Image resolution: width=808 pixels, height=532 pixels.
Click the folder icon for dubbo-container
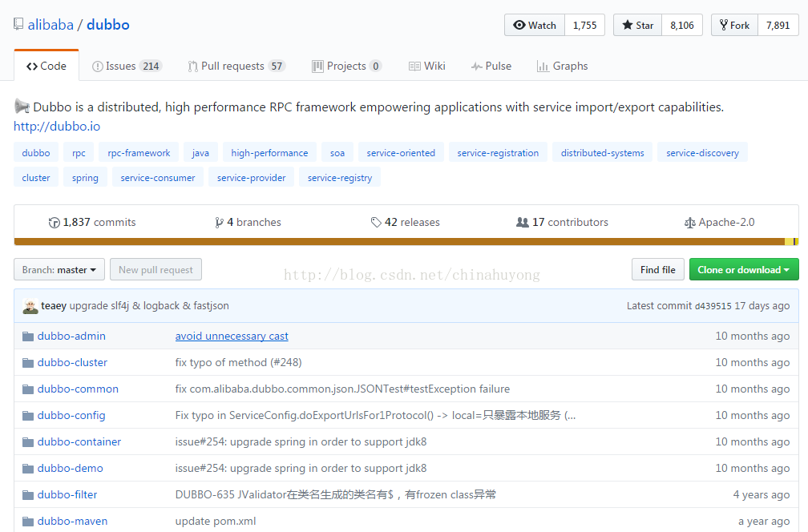click(28, 442)
